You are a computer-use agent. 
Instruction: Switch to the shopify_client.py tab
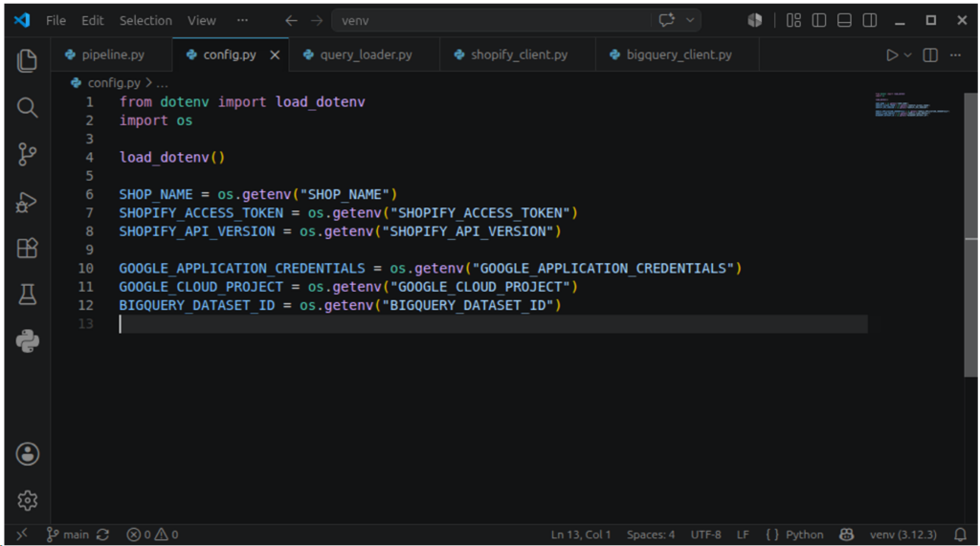click(518, 55)
